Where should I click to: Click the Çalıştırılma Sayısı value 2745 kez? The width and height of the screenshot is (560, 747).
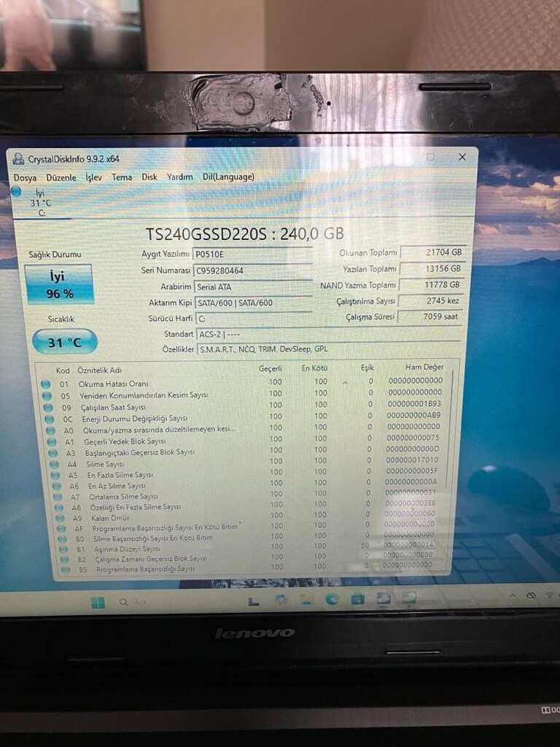[430, 301]
